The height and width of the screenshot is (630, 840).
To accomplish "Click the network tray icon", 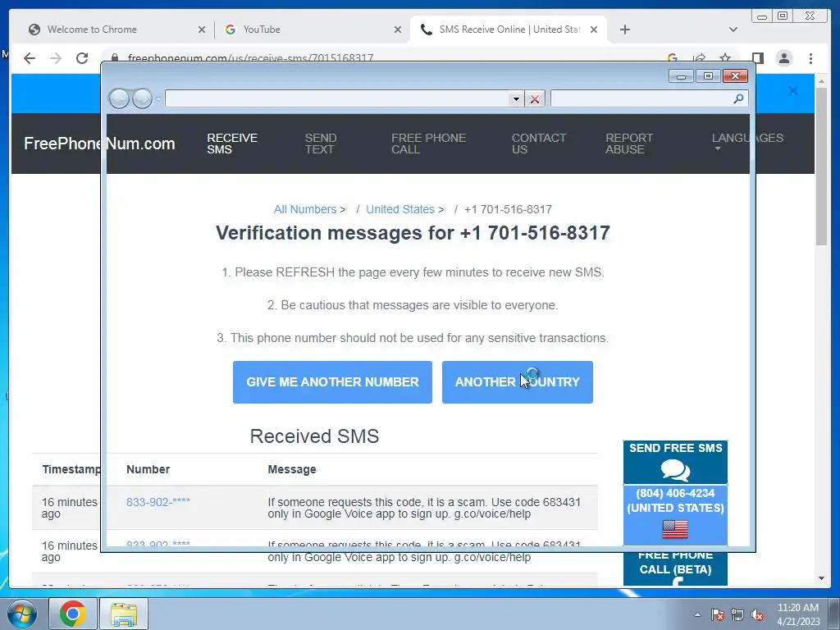I will coord(737,614).
